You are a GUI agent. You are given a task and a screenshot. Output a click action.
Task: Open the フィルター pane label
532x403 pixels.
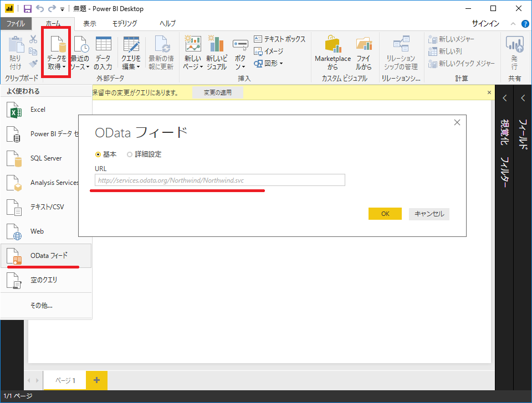(505, 172)
